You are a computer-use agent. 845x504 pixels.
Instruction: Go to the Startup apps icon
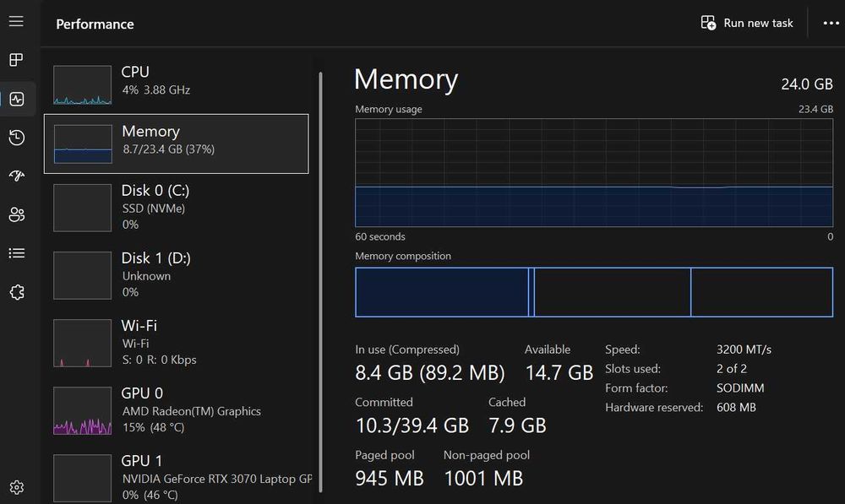16,176
